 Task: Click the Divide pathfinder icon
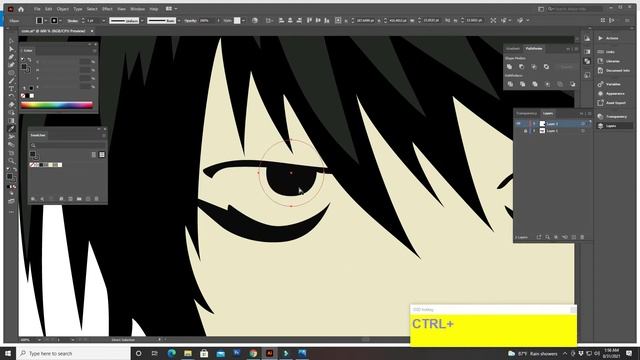click(510, 84)
